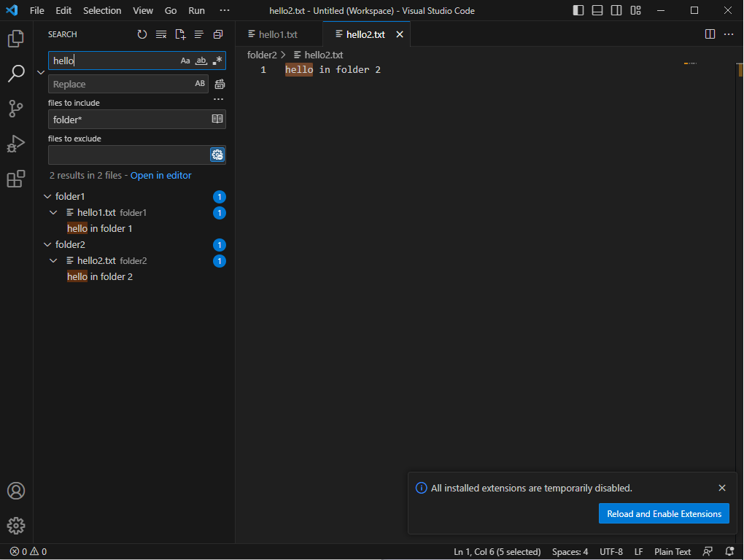This screenshot has width=744, height=560.
Task: Enable Match Whole Word searching
Action: tap(201, 61)
